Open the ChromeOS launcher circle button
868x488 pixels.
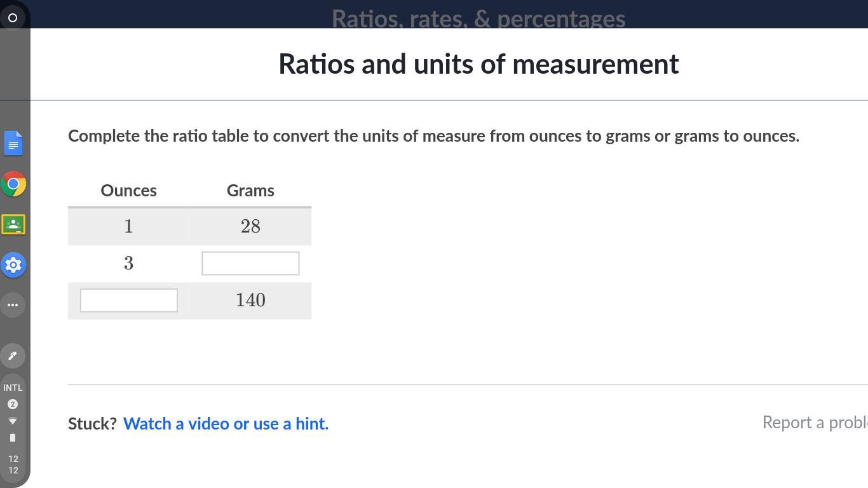click(13, 17)
